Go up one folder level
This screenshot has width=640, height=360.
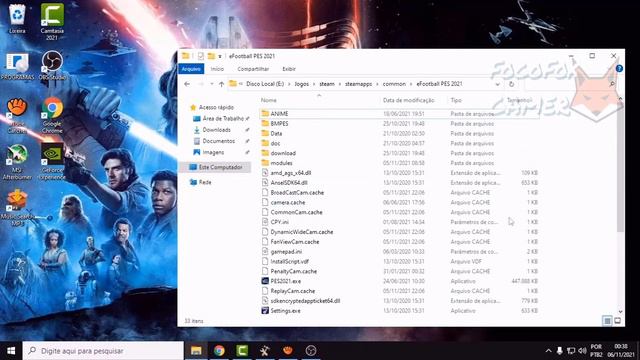click(221, 84)
